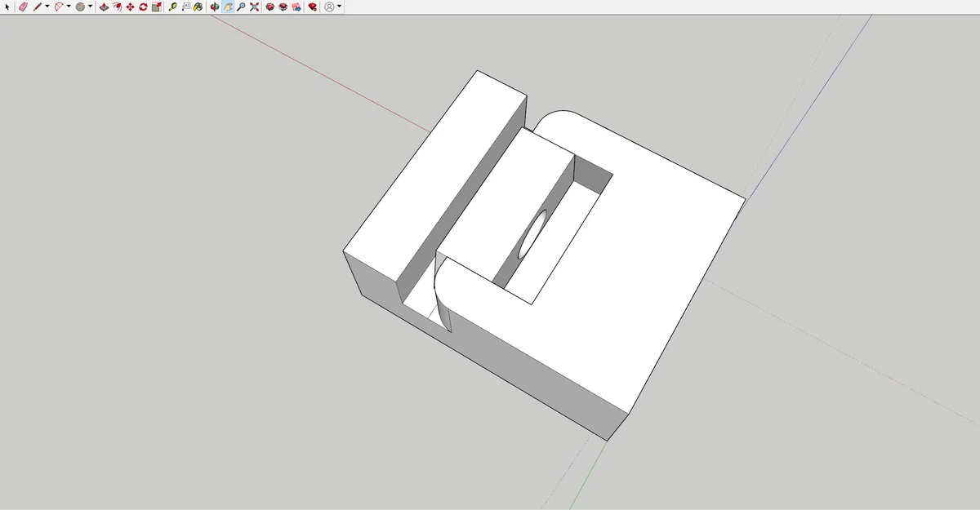Activate the Zoom magnifier tool
Viewport: 980px width, 510px height.
pos(241,7)
